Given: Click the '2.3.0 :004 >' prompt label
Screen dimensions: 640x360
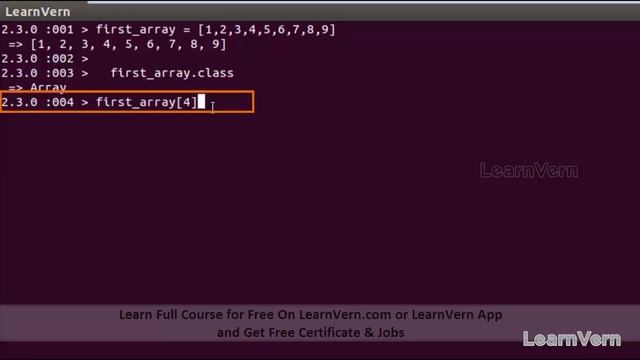Looking at the screenshot, I should pyautogui.click(x=44, y=102).
